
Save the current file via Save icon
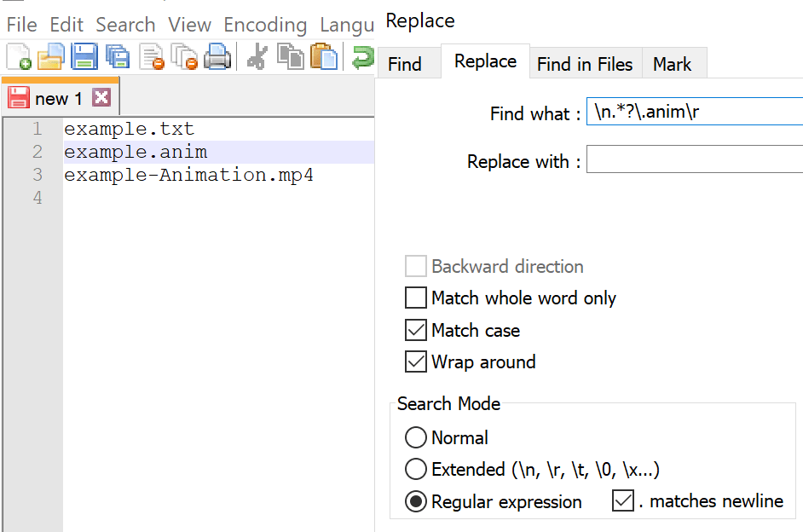click(x=84, y=56)
